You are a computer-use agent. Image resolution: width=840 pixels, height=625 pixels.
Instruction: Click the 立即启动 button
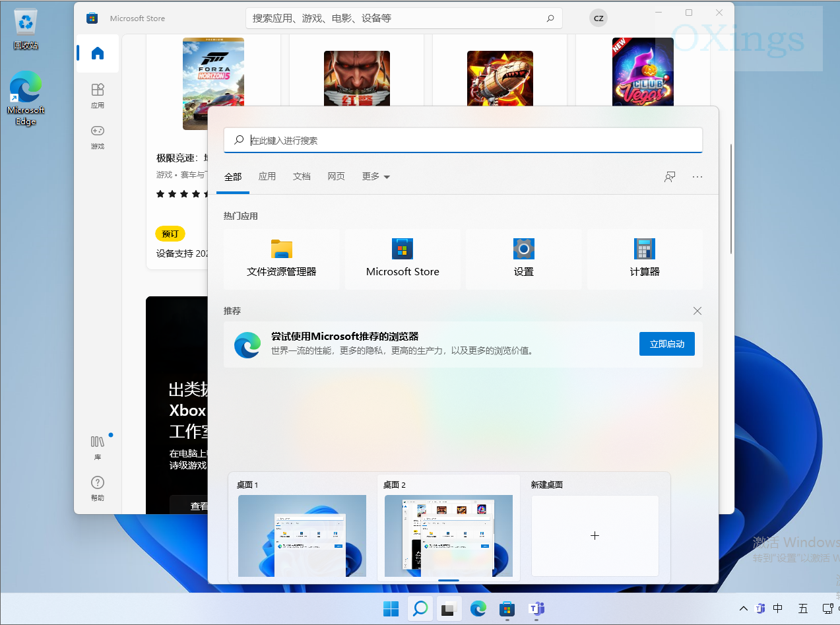pos(667,344)
